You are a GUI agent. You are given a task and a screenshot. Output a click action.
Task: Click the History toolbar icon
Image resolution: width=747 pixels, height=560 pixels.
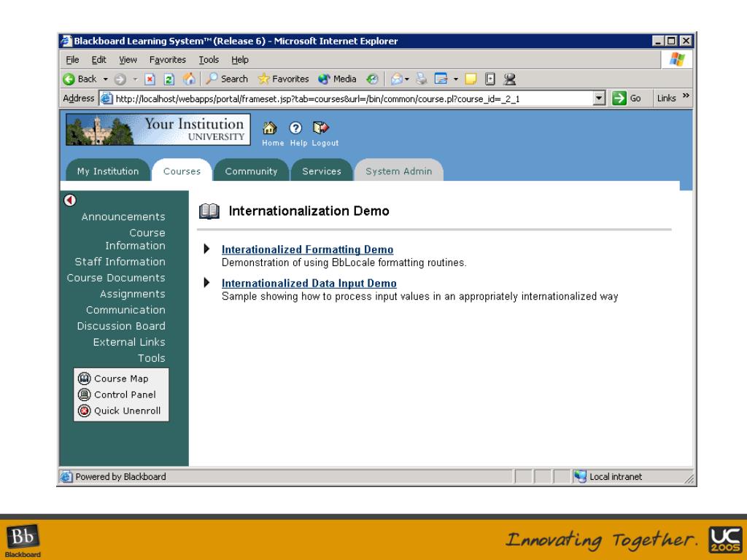point(372,79)
